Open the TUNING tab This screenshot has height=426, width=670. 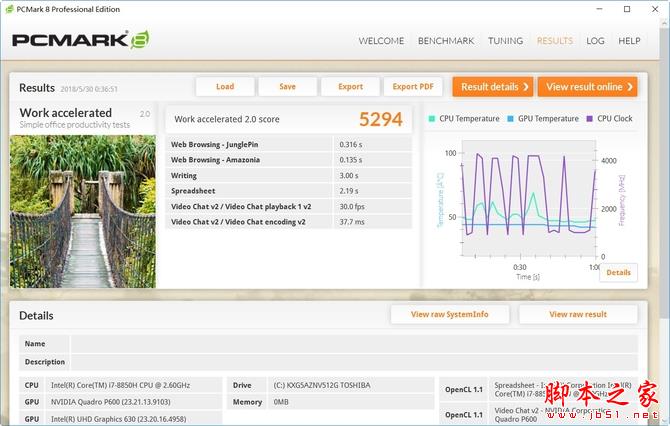pyautogui.click(x=505, y=41)
